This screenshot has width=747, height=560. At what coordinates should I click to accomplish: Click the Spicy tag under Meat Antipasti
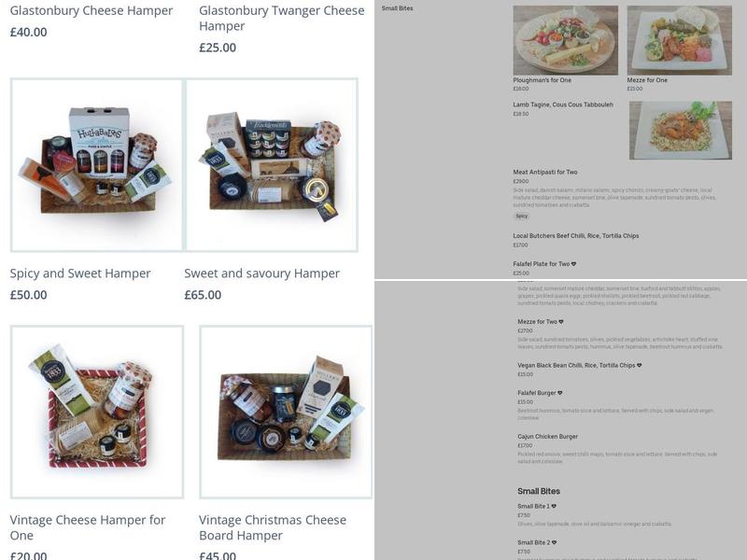(522, 217)
